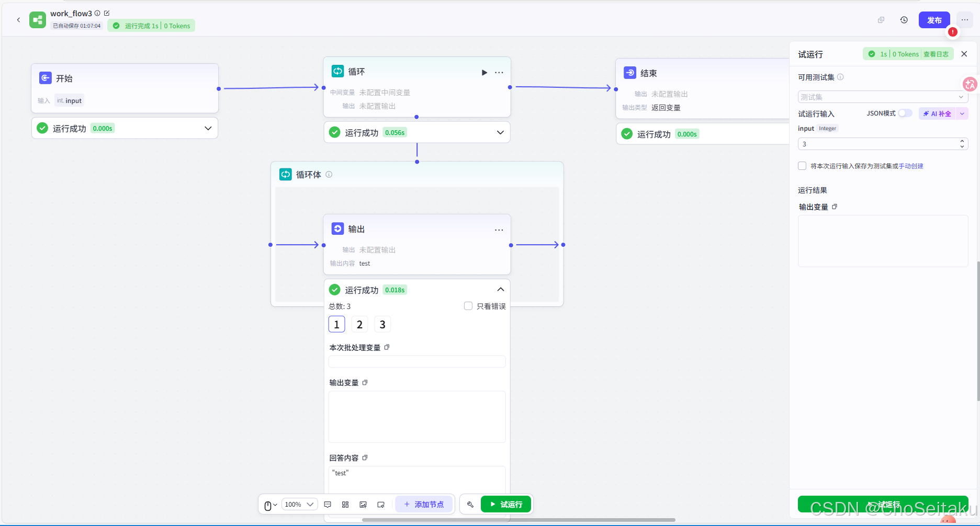The height and width of the screenshot is (526, 980).
Task: Open the 循环 node more menu
Action: click(499, 72)
